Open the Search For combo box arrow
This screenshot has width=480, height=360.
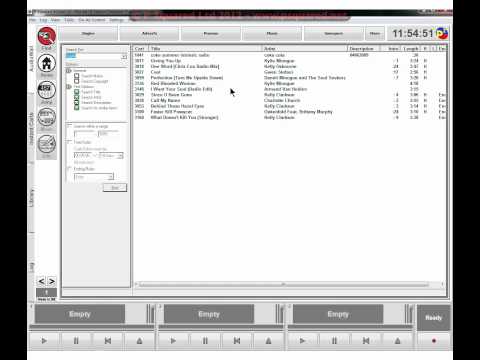click(x=124, y=56)
